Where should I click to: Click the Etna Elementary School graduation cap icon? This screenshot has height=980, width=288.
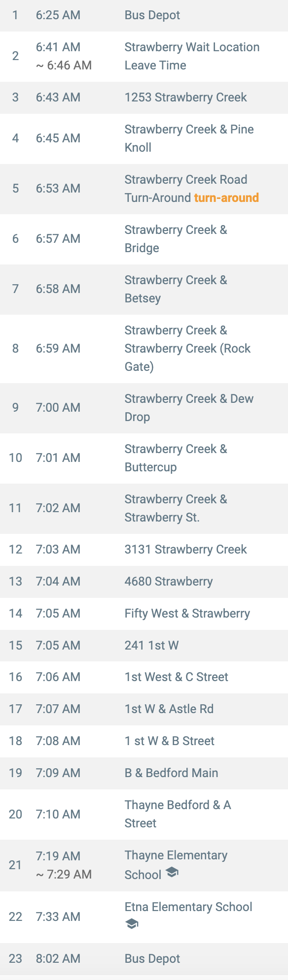[x=132, y=924]
